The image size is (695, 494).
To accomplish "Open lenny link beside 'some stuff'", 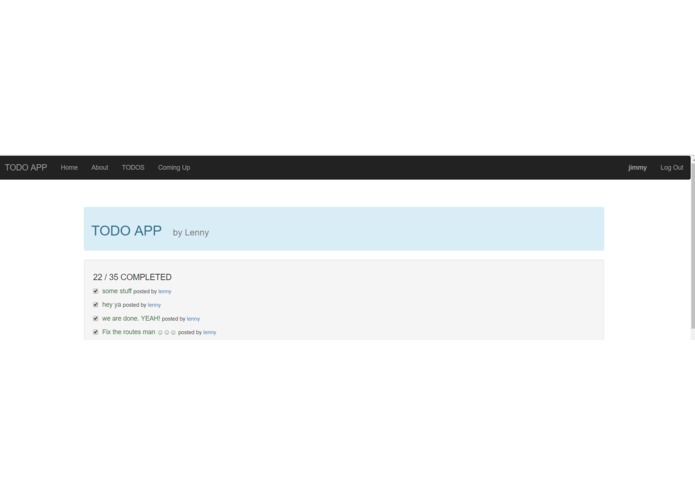I will pos(164,292).
